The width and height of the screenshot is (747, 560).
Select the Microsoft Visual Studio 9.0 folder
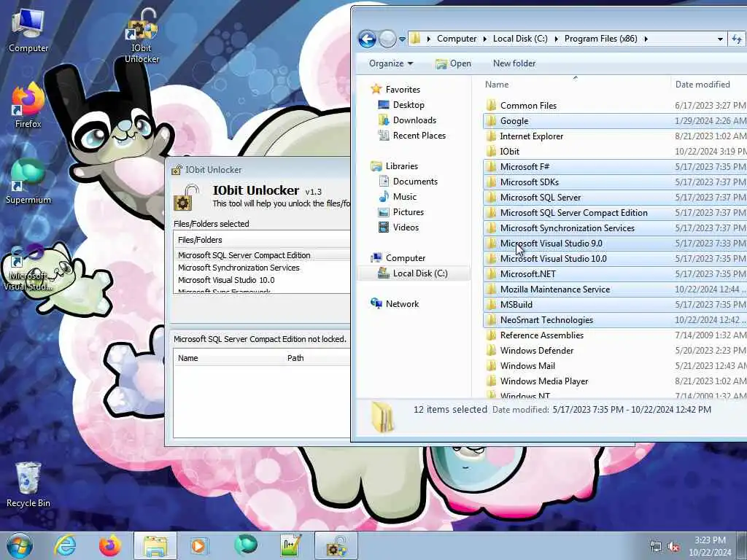click(x=614, y=244)
